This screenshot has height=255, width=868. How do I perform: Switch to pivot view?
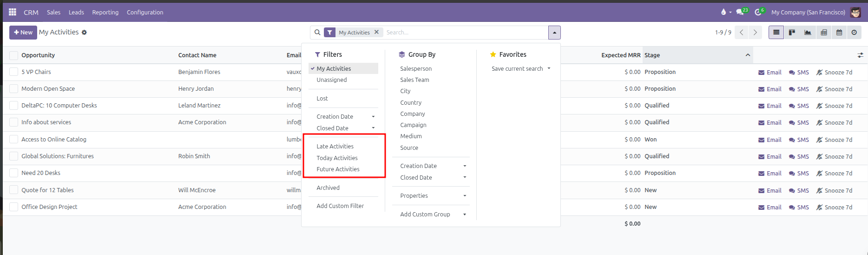[823, 33]
